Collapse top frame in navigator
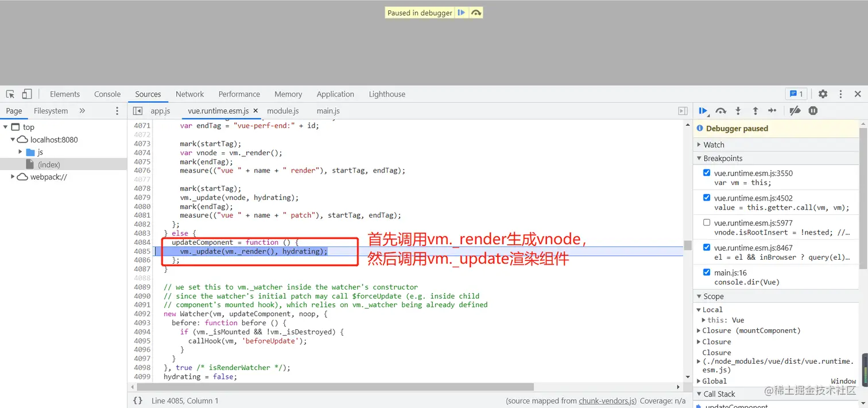 5,127
